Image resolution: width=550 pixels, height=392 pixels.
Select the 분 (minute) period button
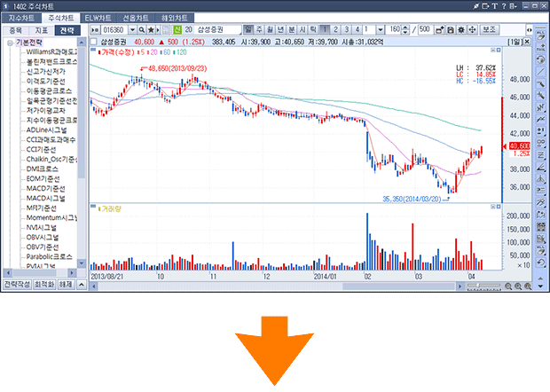click(x=292, y=30)
